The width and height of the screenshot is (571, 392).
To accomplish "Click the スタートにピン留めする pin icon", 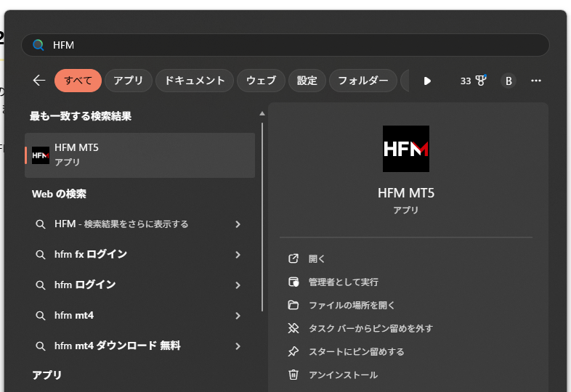I will [x=293, y=351].
